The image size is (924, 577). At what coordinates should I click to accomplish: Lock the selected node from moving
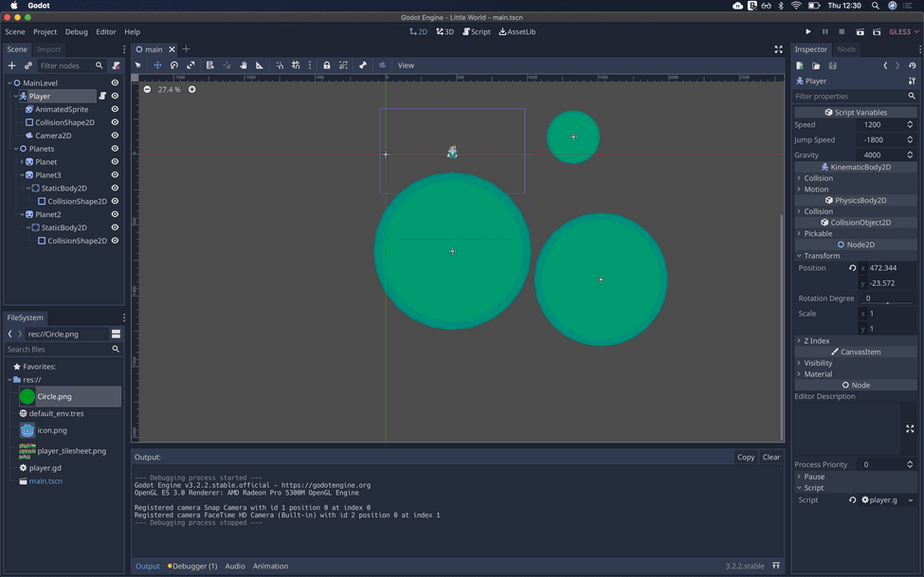click(327, 64)
